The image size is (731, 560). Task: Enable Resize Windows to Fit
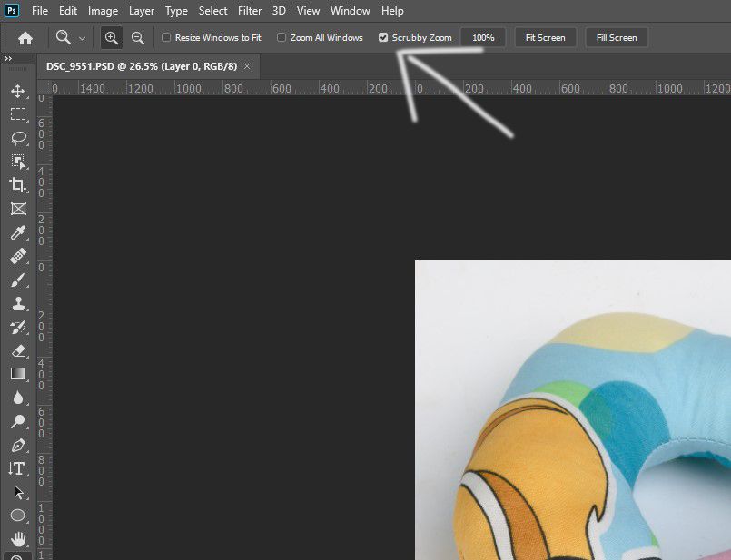point(212,38)
